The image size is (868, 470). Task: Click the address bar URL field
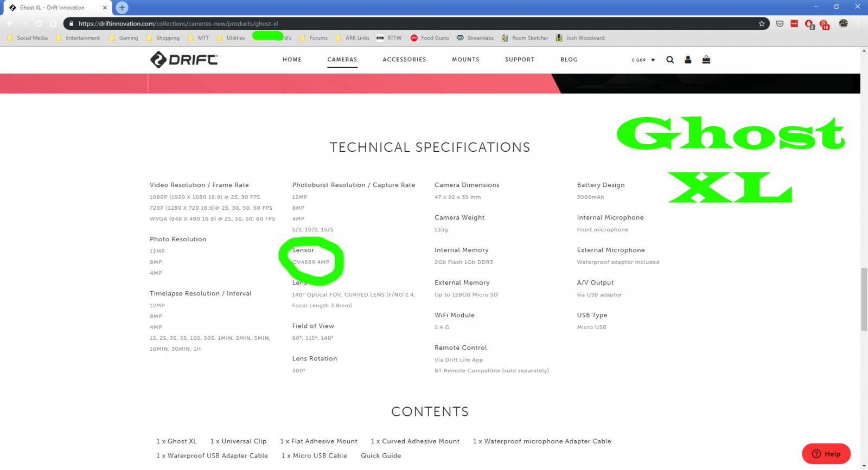[416, 23]
